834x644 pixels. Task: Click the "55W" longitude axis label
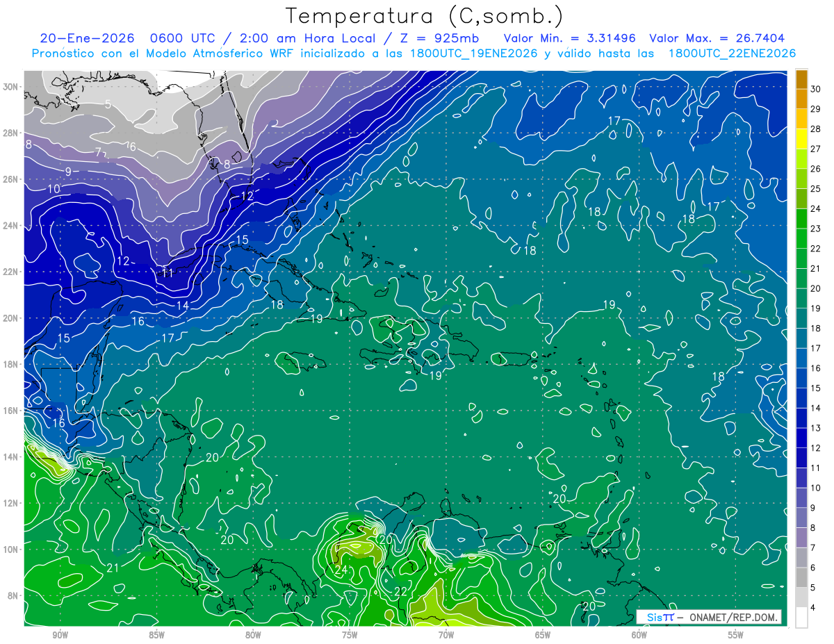point(736,635)
